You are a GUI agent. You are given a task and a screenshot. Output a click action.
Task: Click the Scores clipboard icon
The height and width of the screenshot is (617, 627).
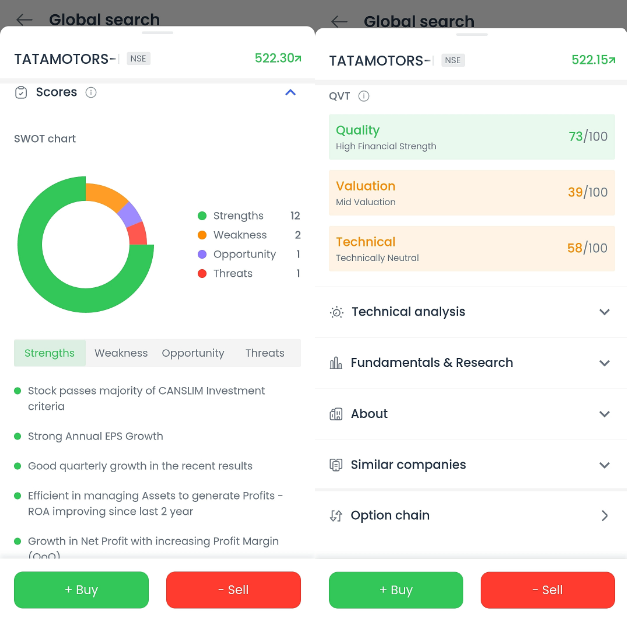pos(21,92)
